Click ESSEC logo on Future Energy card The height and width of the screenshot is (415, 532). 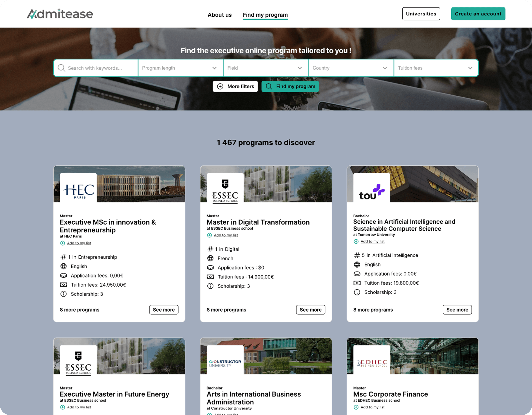click(78, 360)
